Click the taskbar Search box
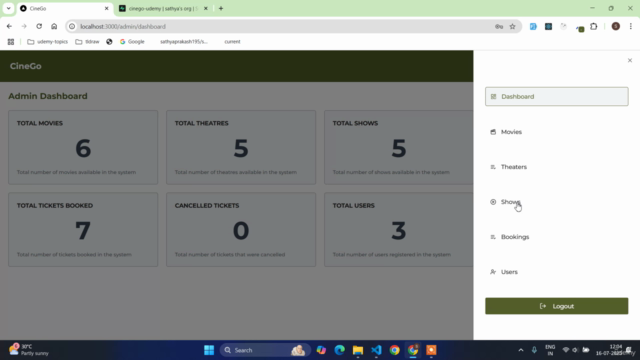 [x=264, y=350]
